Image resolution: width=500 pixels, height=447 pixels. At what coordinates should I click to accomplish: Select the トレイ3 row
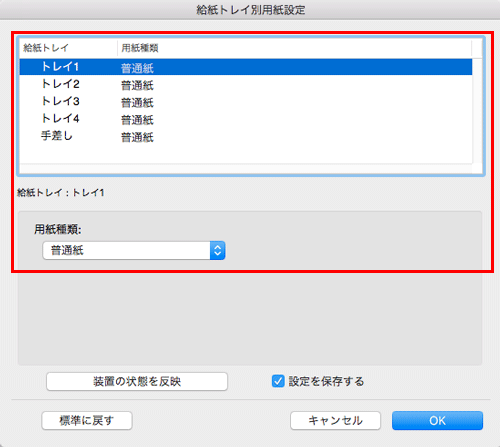tap(246, 101)
